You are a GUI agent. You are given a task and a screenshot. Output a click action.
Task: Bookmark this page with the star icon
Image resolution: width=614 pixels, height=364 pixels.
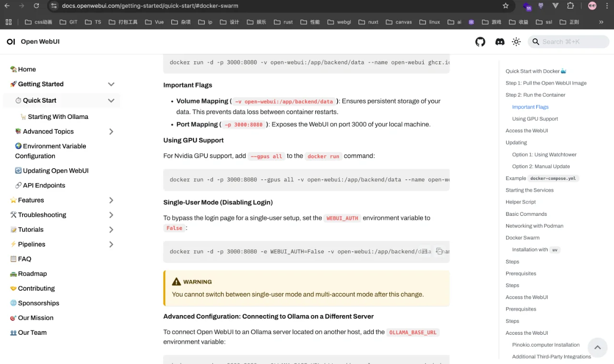506,6
